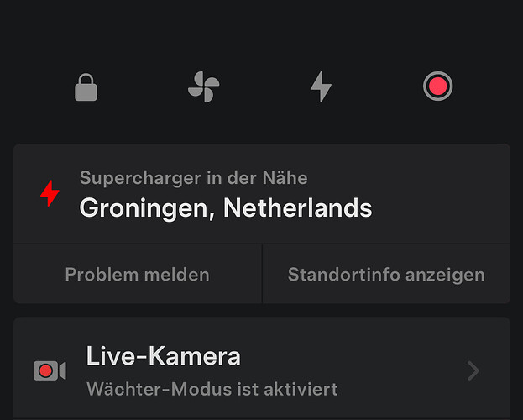The height and width of the screenshot is (420, 523).
Task: Click the word Netherlands in location name
Action: 297,208
